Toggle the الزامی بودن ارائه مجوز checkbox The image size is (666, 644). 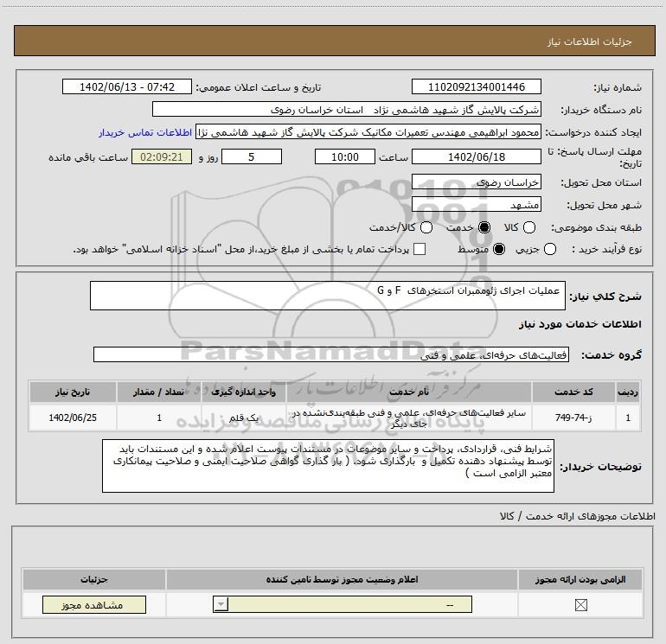[x=580, y=605]
